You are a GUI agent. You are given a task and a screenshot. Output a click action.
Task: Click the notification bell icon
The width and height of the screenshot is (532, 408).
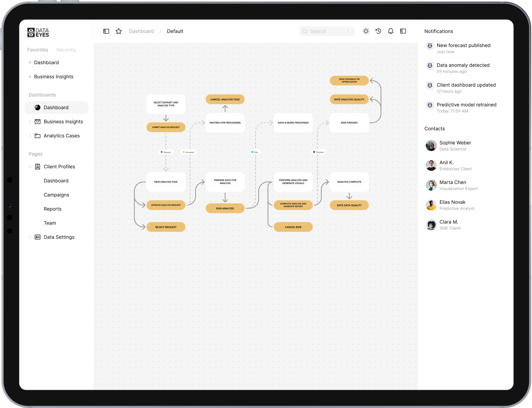coord(391,31)
